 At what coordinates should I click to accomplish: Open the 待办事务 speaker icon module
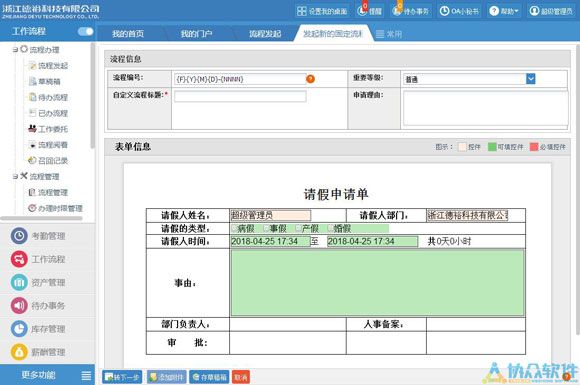click(19, 305)
